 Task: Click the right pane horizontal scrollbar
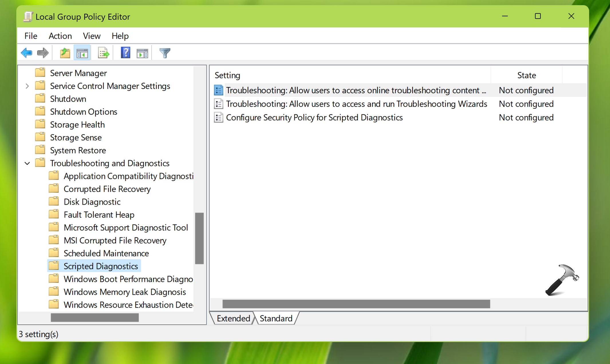tap(356, 304)
